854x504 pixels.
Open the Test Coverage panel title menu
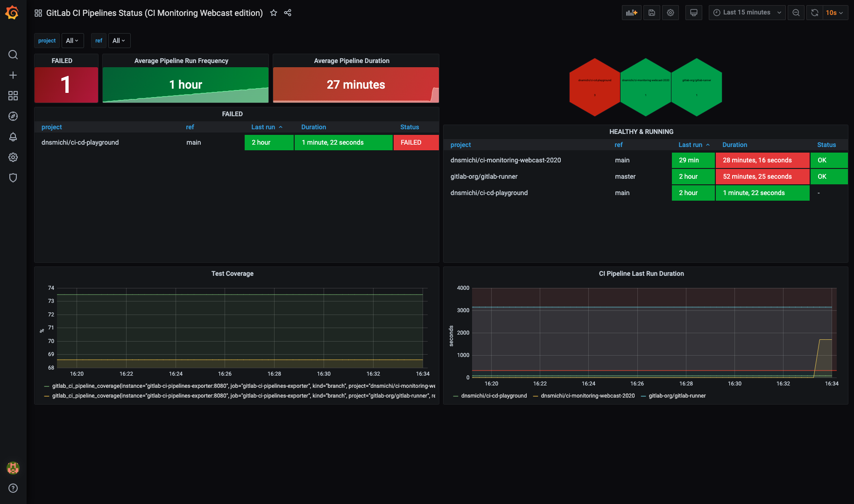[232, 273]
